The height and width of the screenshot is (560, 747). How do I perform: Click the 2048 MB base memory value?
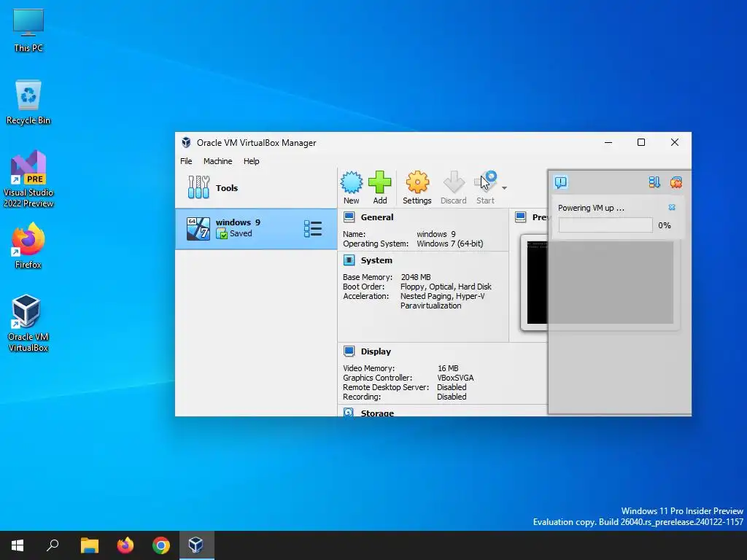tap(416, 276)
